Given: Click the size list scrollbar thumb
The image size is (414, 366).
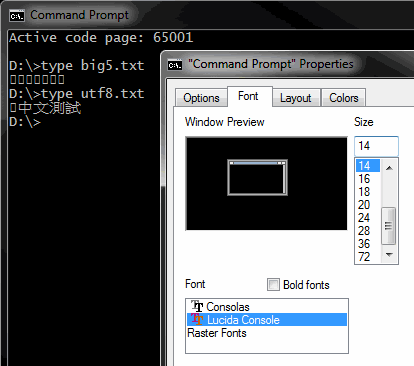Looking at the screenshot, I should 389,226.
